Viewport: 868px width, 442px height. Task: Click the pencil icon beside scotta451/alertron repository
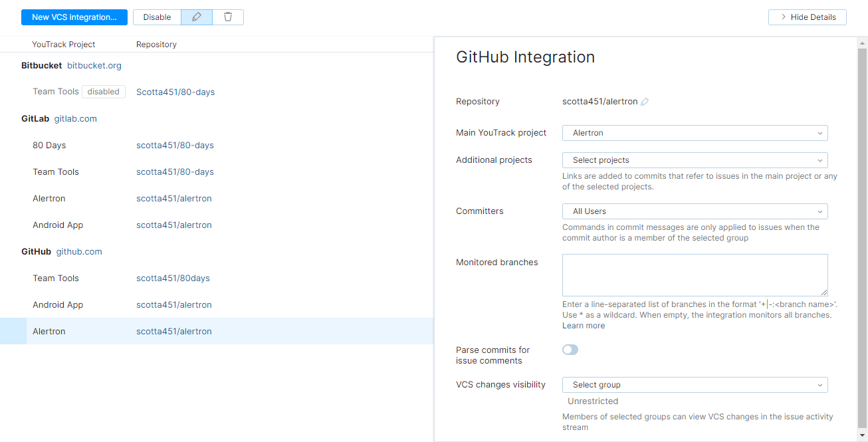pyautogui.click(x=644, y=101)
